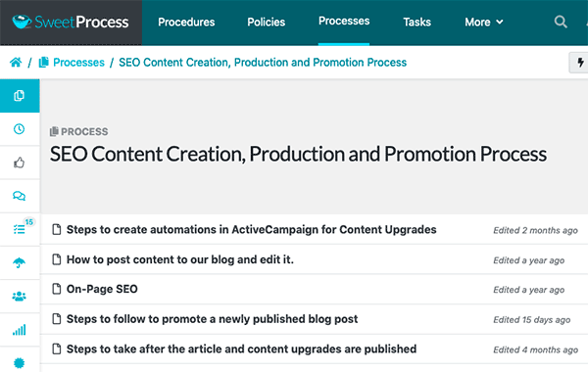
Task: Click the thumbs-up approval sidebar icon
Action: [x=20, y=163]
